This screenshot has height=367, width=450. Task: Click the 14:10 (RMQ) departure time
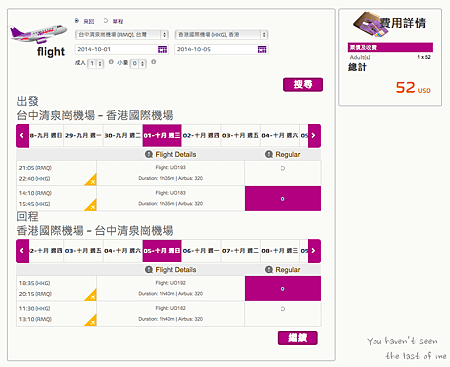click(35, 193)
